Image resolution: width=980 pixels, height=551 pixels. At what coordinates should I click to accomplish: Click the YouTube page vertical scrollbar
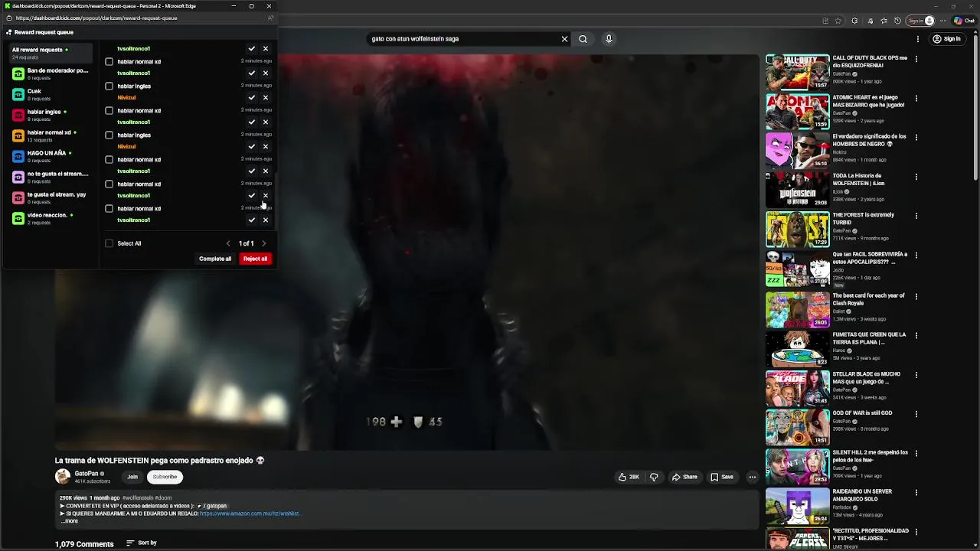(x=975, y=107)
